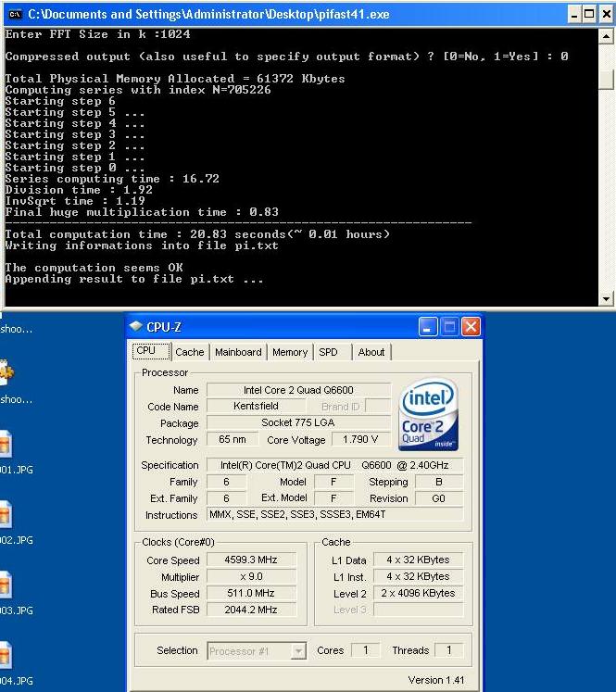Click the Stepping value 'B'
The height and width of the screenshot is (692, 616).
click(x=439, y=482)
